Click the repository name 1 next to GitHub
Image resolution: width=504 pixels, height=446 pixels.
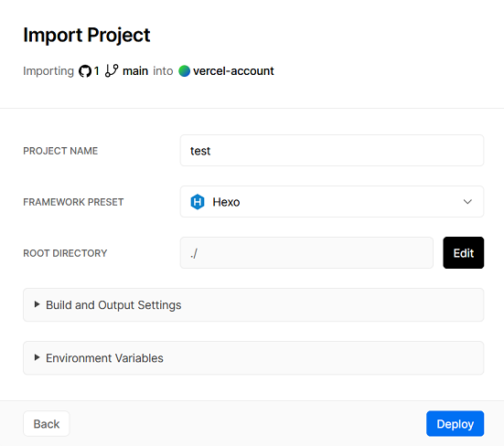pyautogui.click(x=96, y=71)
